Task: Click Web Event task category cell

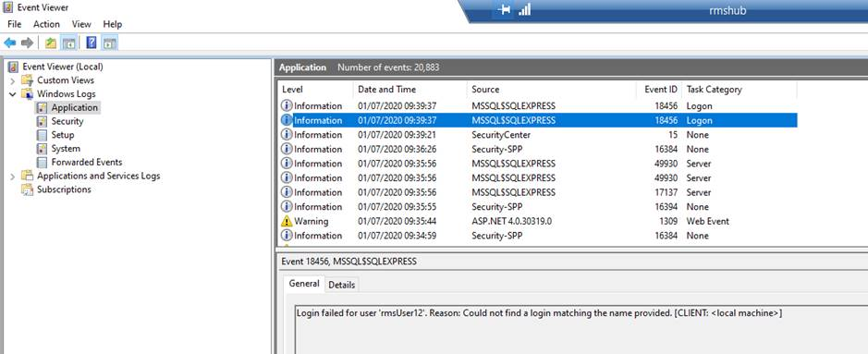Action: point(707,221)
